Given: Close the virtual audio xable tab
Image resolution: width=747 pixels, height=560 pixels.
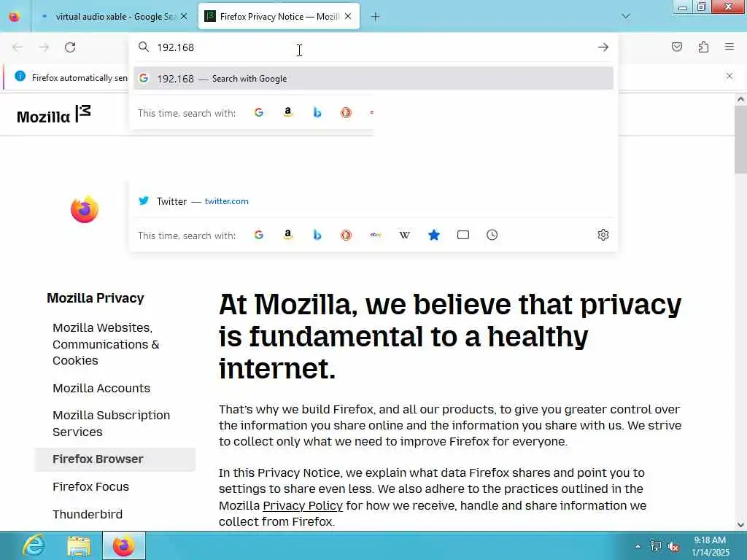Looking at the screenshot, I should (184, 17).
